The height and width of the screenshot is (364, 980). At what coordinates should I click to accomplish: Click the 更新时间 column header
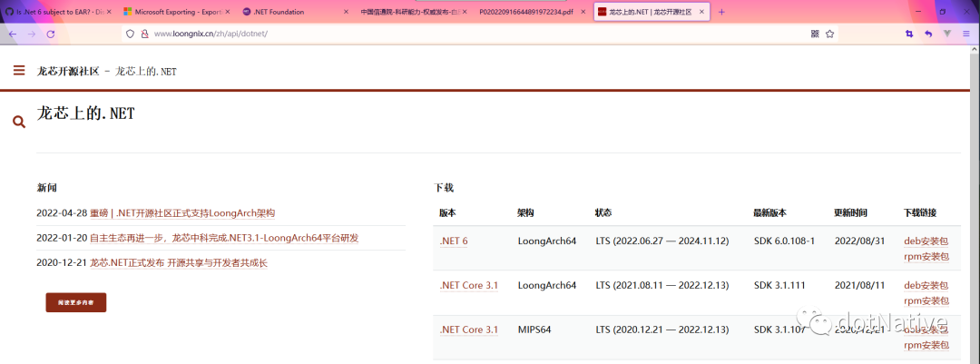850,213
